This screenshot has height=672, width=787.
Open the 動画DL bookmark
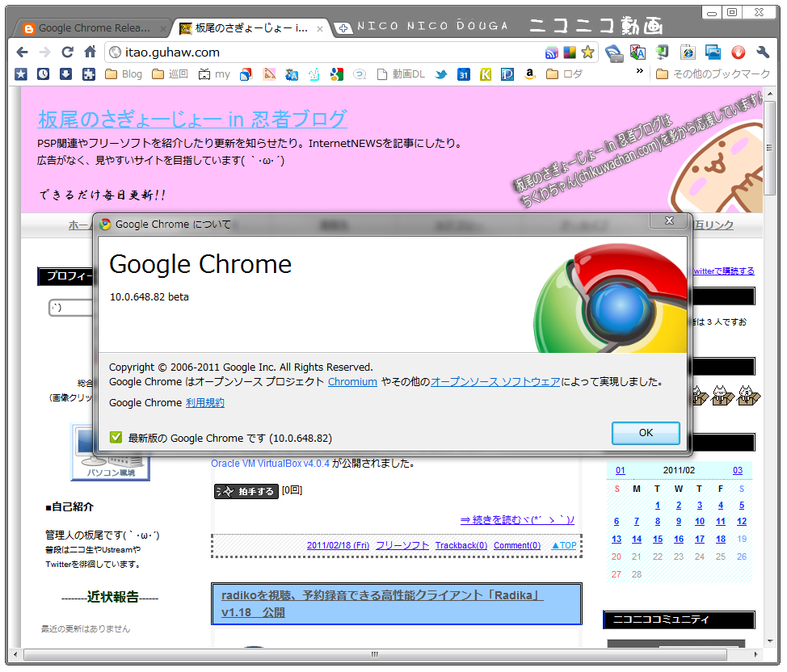pos(401,74)
